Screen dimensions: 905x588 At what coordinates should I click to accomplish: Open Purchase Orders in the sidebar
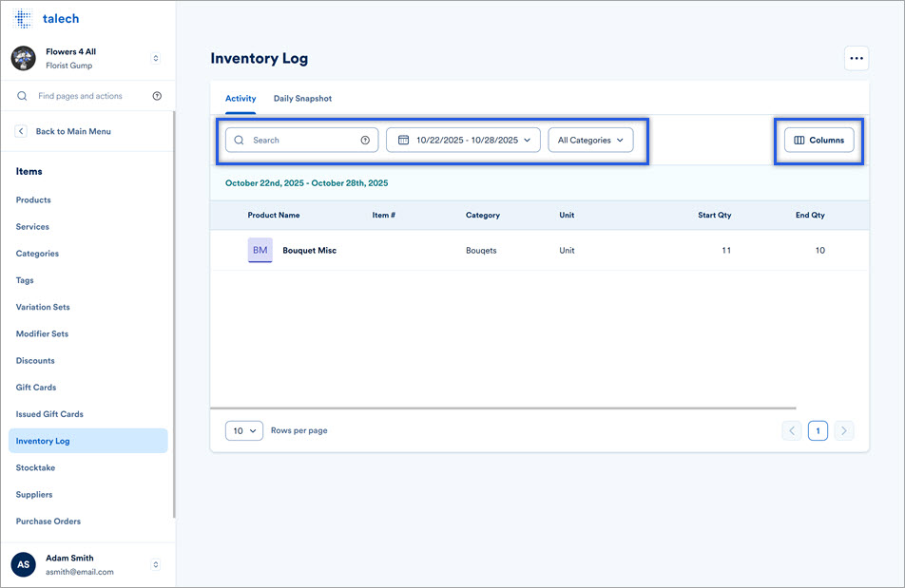pyautogui.click(x=48, y=522)
